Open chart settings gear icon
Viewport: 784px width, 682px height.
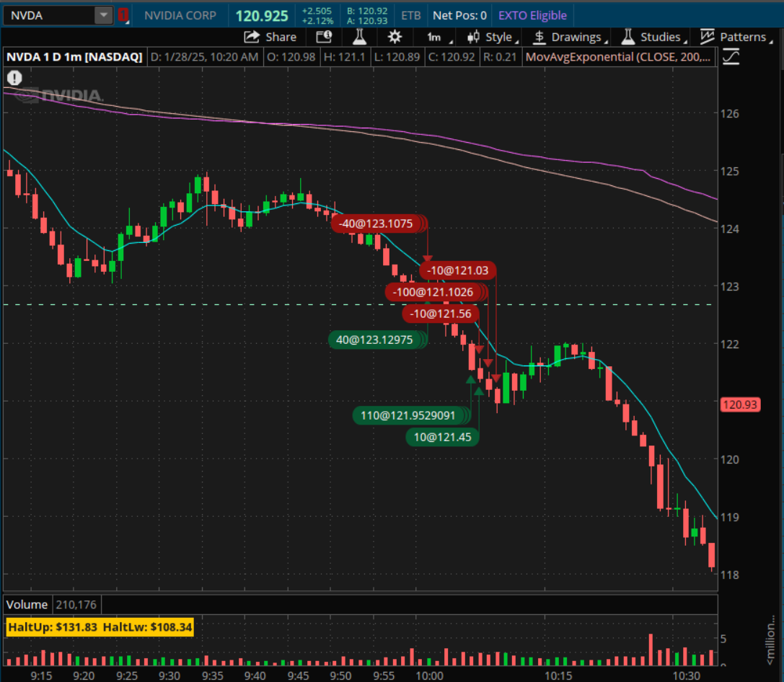pyautogui.click(x=395, y=37)
